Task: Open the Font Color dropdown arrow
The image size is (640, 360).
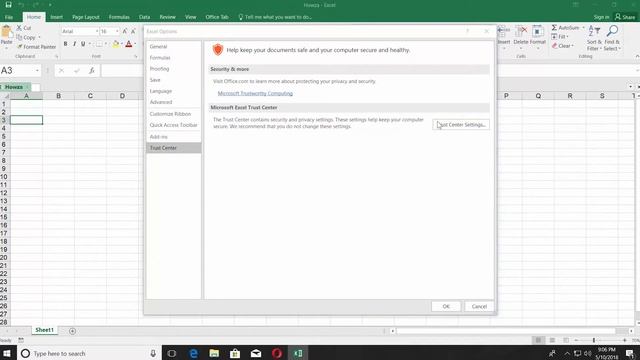Action: tap(135, 44)
